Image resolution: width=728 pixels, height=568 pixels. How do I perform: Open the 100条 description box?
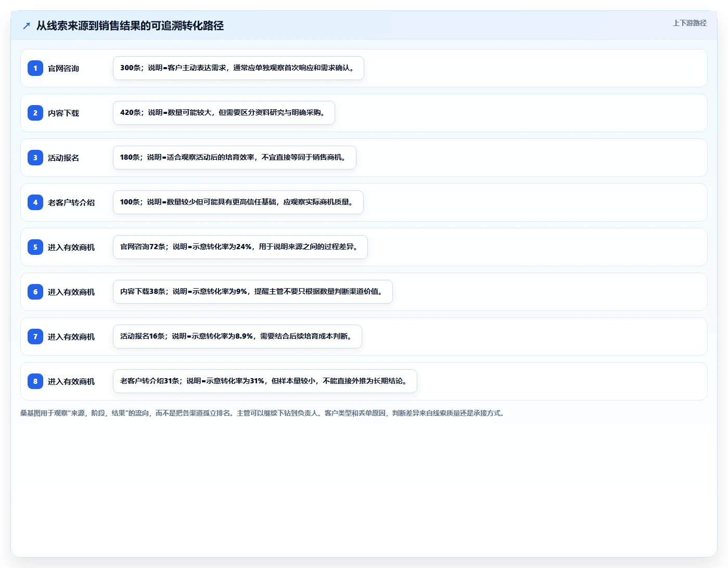238,202
